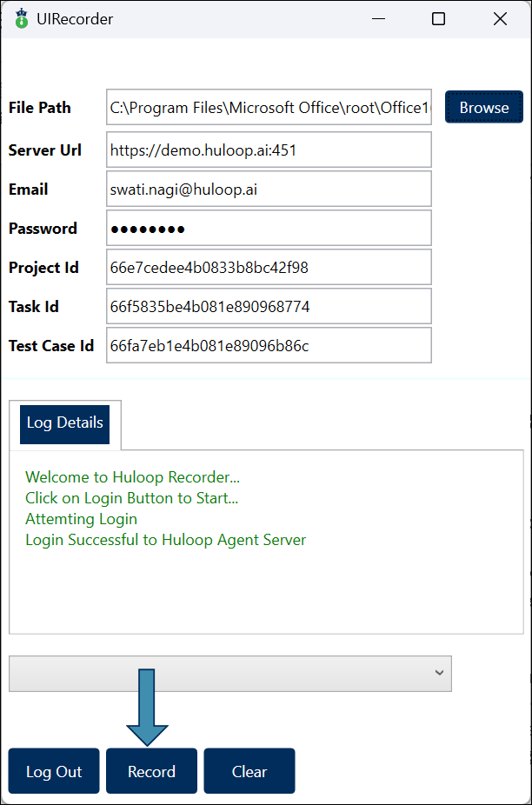
Task: Select the Test Case Id field
Action: [x=269, y=345]
